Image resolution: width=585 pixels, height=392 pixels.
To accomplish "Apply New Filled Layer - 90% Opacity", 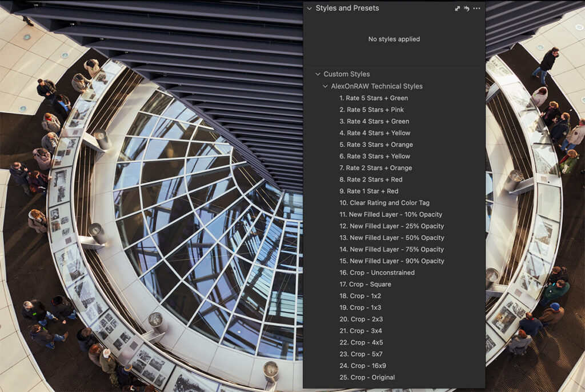I will click(x=392, y=261).
